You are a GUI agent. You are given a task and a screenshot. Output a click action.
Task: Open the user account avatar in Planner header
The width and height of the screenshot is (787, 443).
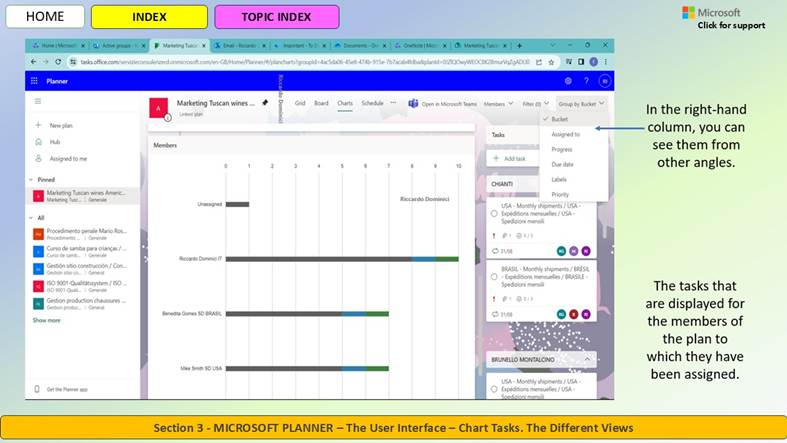tap(605, 81)
